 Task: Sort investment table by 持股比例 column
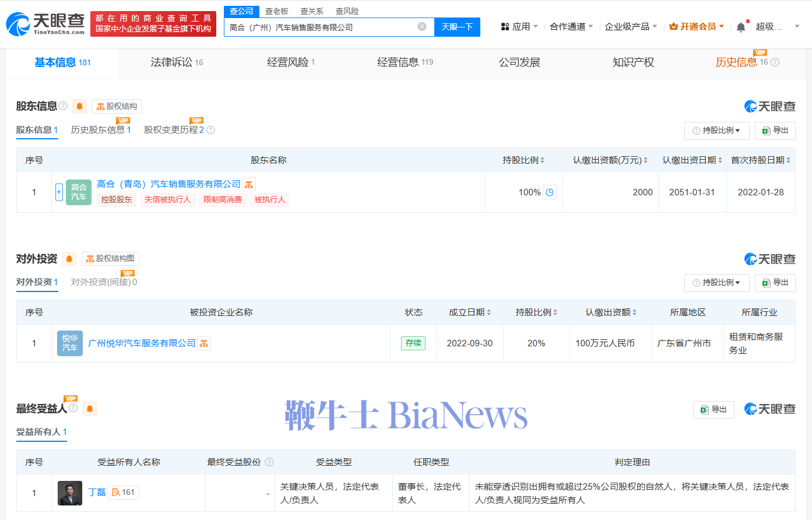(555, 312)
